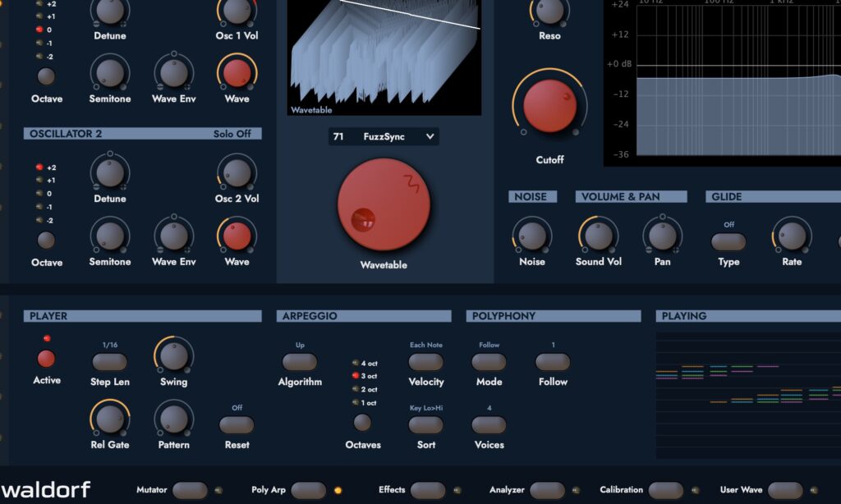The image size is (841, 504).
Task: Open the Arpeggio Algorithm selector
Action: coord(299,362)
